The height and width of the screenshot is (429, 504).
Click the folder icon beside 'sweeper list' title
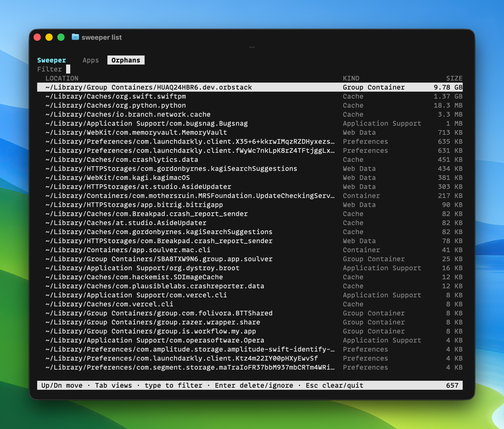tap(75, 37)
